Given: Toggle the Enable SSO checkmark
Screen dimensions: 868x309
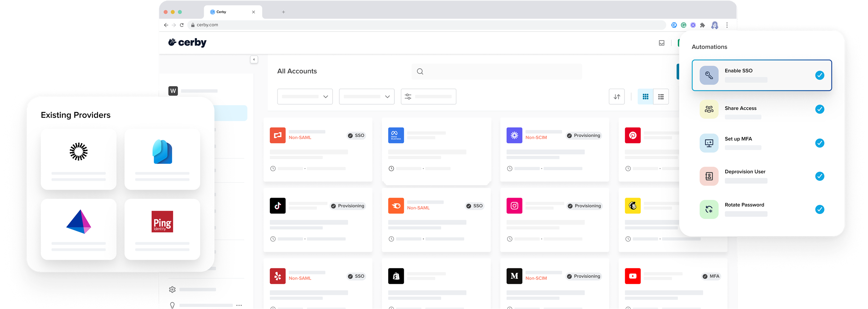Looking at the screenshot, I should click(820, 75).
